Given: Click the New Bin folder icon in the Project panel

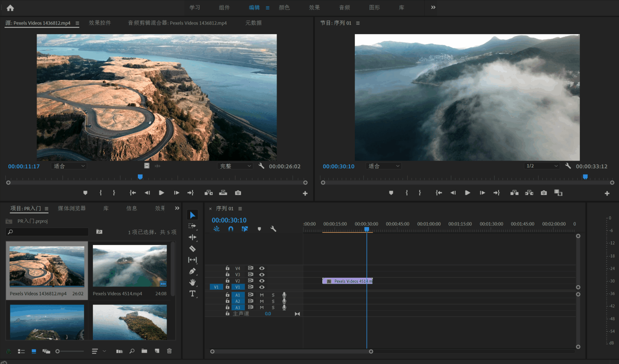Looking at the screenshot, I should tap(144, 351).
